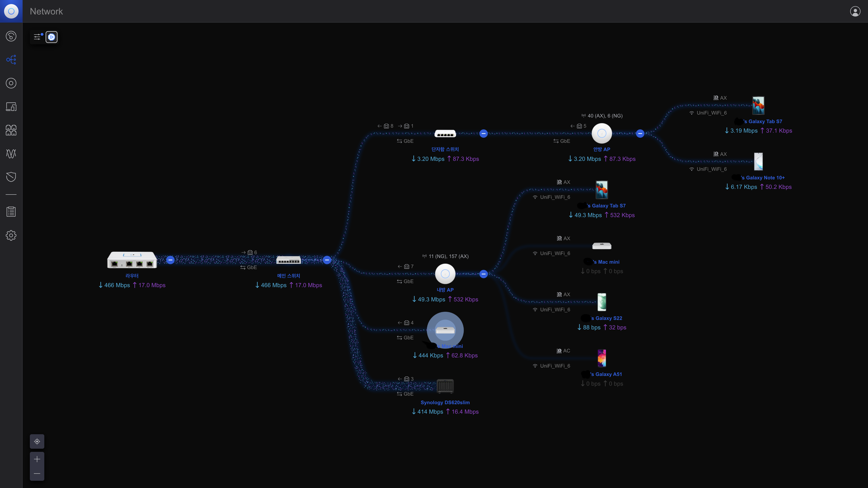The width and height of the screenshot is (868, 488).
Task: Collapse the 라우터 branch
Action: [170, 260]
